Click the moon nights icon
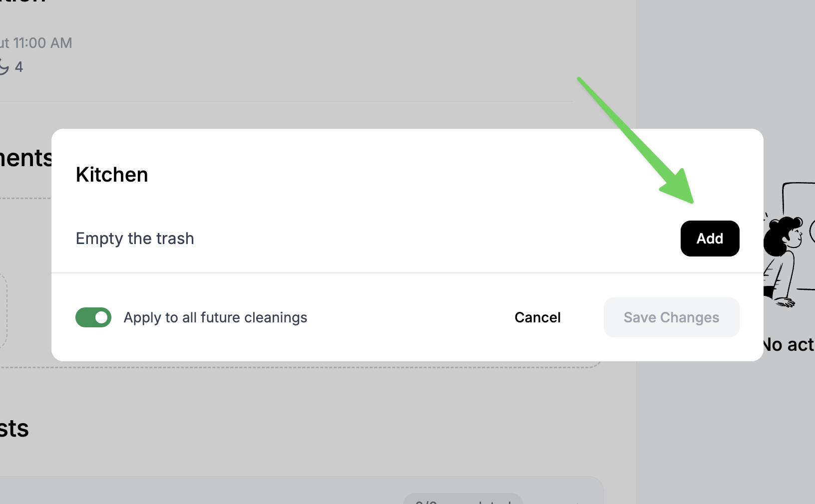The height and width of the screenshot is (504, 815). coord(4,67)
